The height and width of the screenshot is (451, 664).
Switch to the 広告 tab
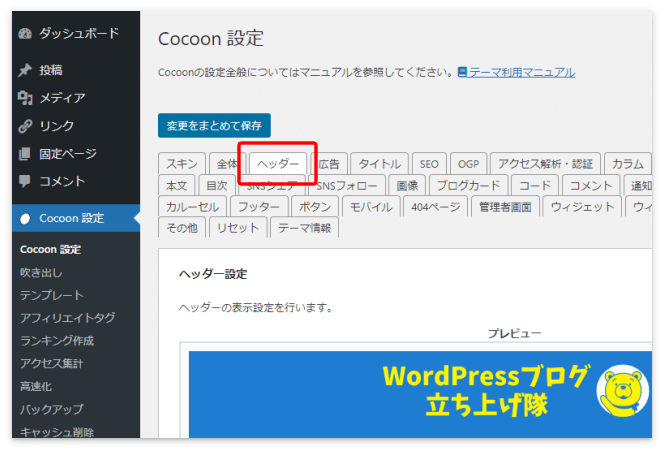coord(329,163)
